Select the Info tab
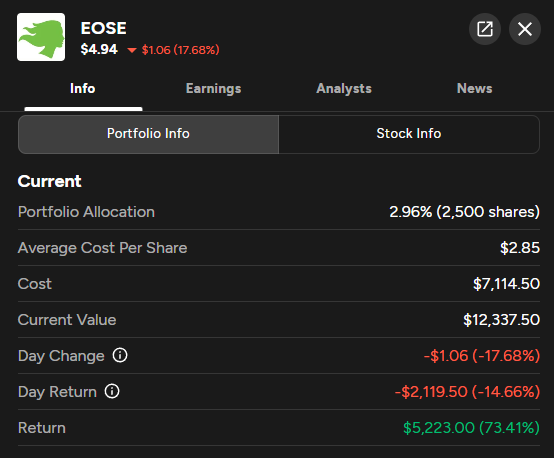 pyautogui.click(x=83, y=88)
